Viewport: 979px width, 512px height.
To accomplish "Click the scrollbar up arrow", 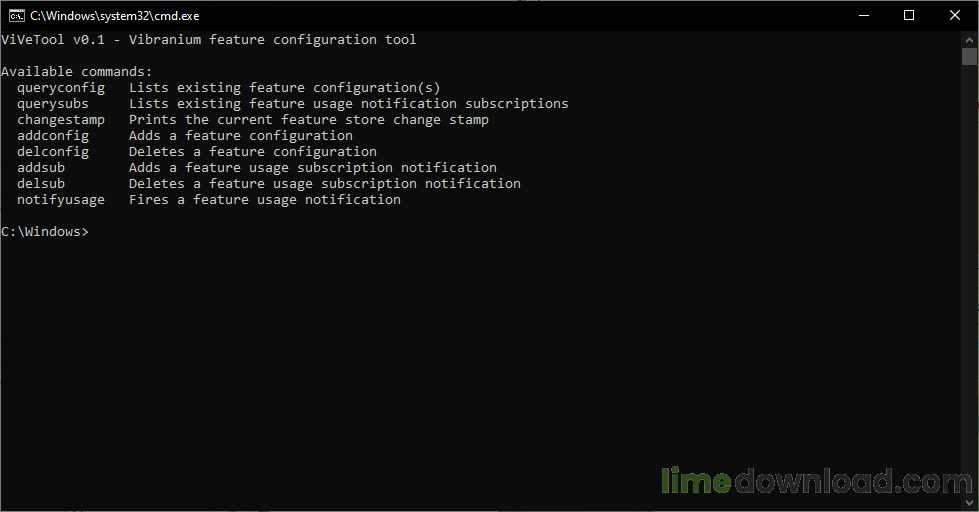I will pos(969,39).
